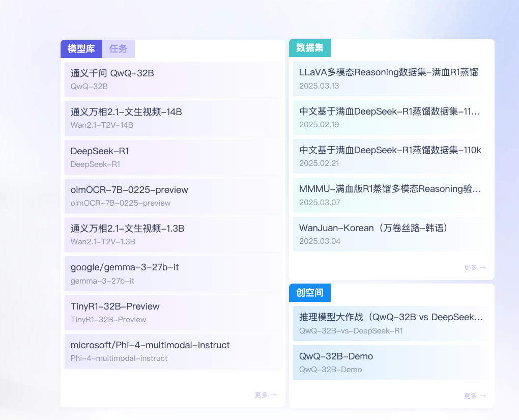The height and width of the screenshot is (420, 519).
Task: Select the 模型库 tab
Action: (80, 48)
